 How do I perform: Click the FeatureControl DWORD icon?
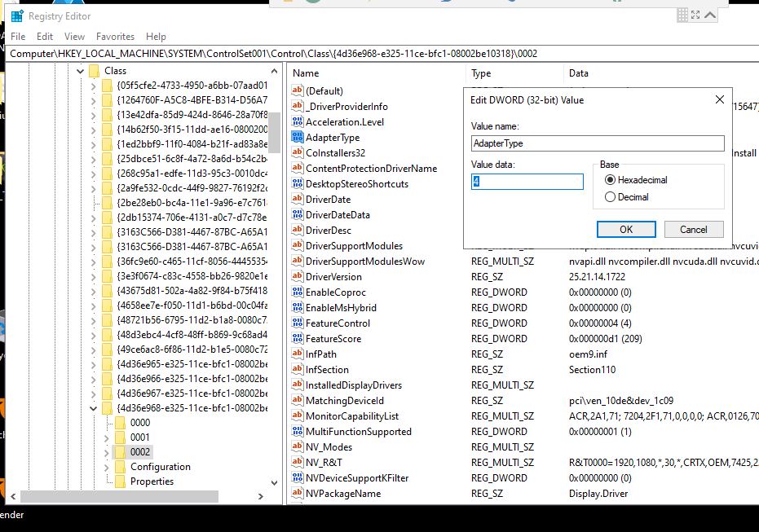(x=298, y=323)
